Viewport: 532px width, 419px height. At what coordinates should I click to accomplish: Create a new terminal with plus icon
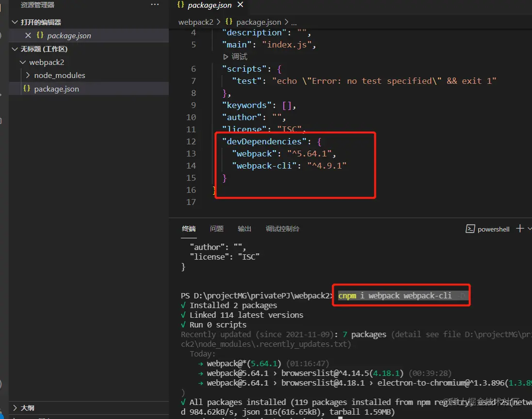click(x=520, y=229)
